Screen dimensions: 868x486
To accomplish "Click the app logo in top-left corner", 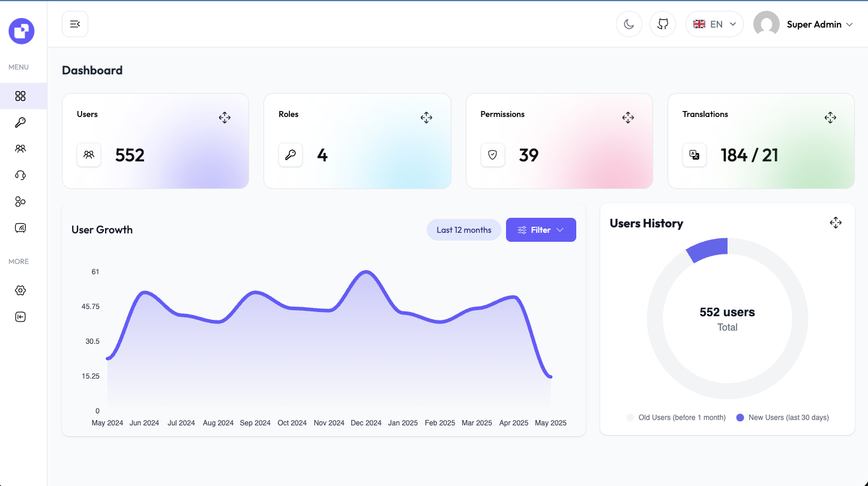I will pos(22,31).
